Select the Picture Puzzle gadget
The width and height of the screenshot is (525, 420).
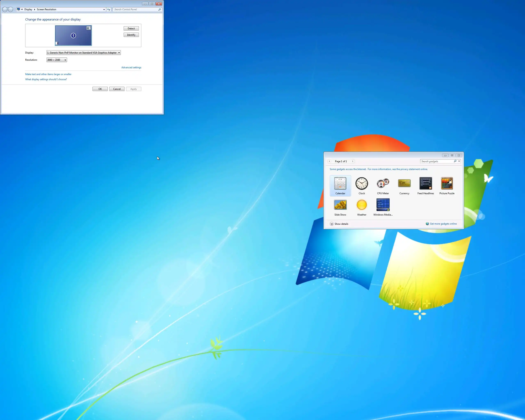click(447, 183)
